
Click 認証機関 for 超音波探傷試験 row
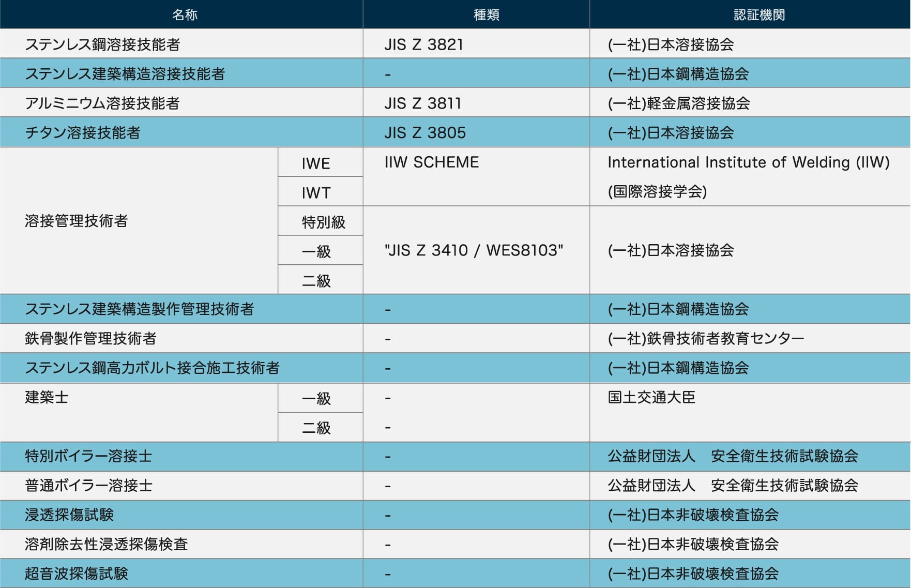(750, 574)
